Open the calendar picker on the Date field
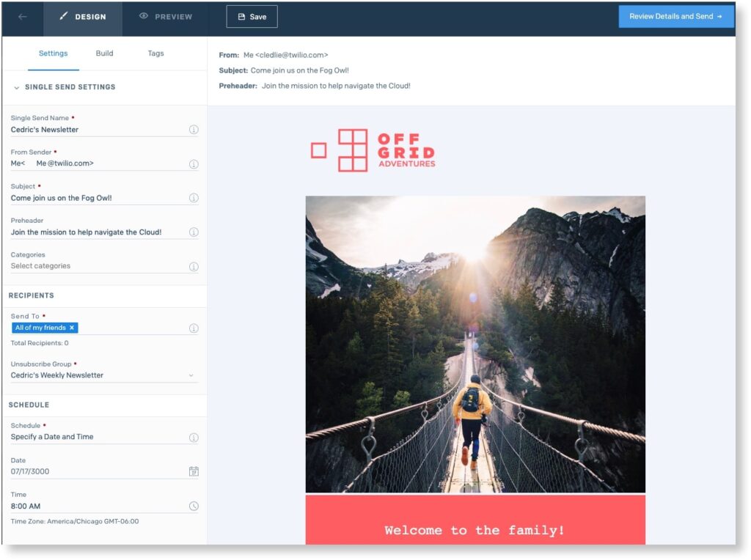 coord(194,471)
